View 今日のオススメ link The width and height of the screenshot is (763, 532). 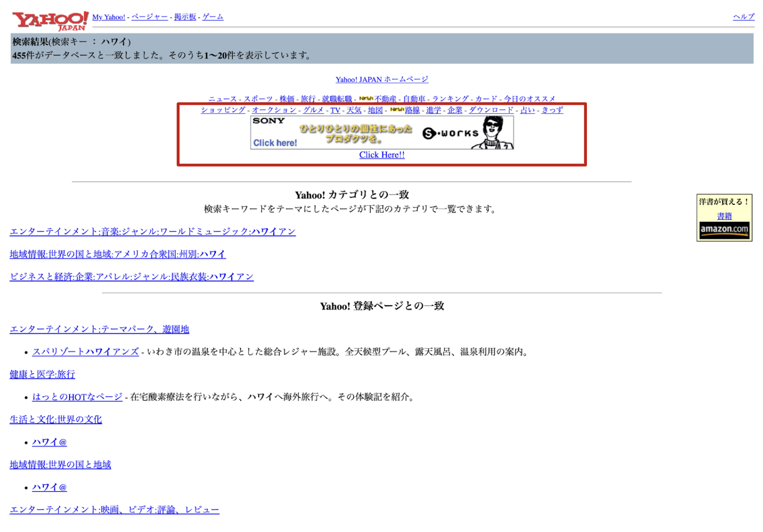[x=530, y=99]
